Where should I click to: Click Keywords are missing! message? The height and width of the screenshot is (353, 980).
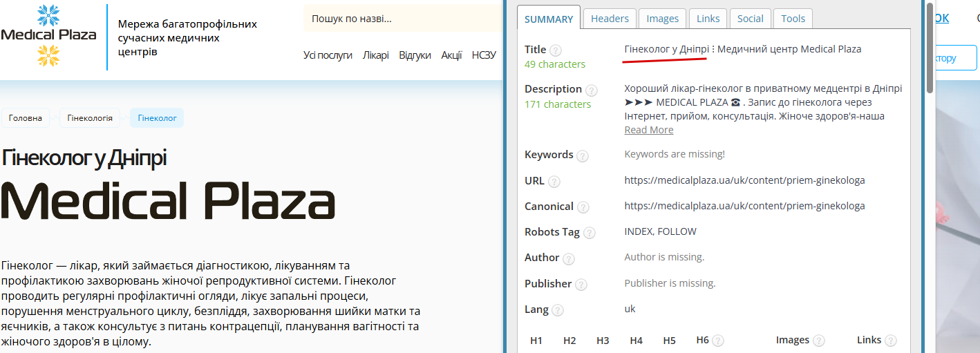pos(675,154)
